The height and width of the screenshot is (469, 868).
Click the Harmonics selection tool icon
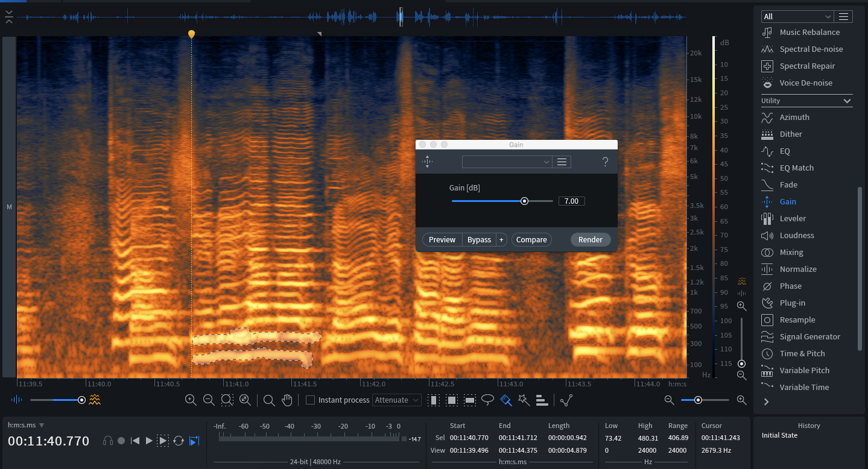[x=542, y=400]
